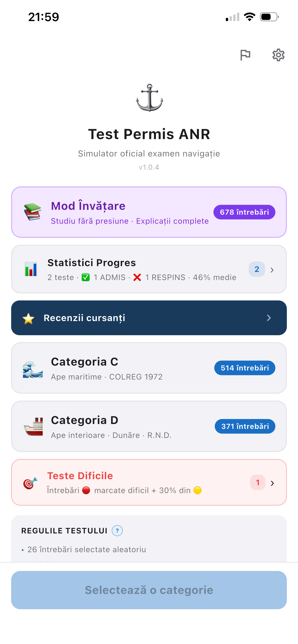
Task: Expand Statistici Progres with its chevron
Action: click(272, 270)
